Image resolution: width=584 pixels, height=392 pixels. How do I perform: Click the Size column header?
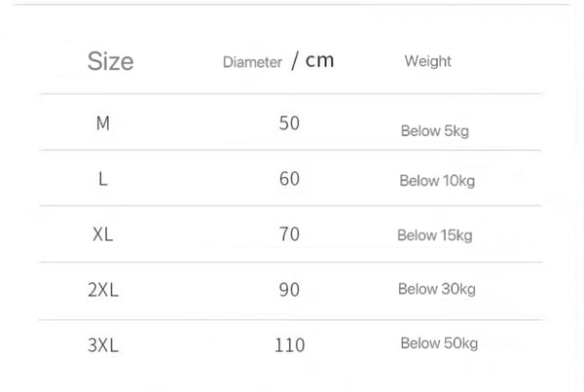tap(110, 62)
